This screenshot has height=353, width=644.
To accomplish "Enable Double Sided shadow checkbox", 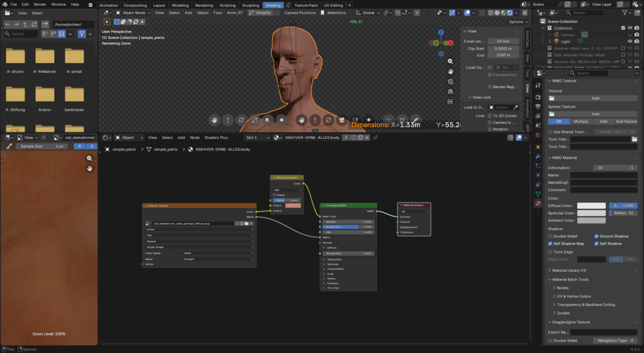I will [550, 237].
